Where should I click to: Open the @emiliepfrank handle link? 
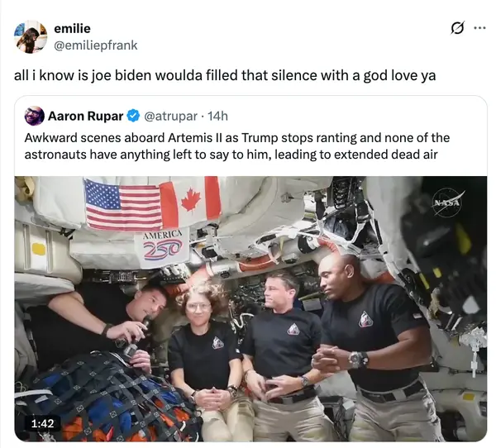96,45
